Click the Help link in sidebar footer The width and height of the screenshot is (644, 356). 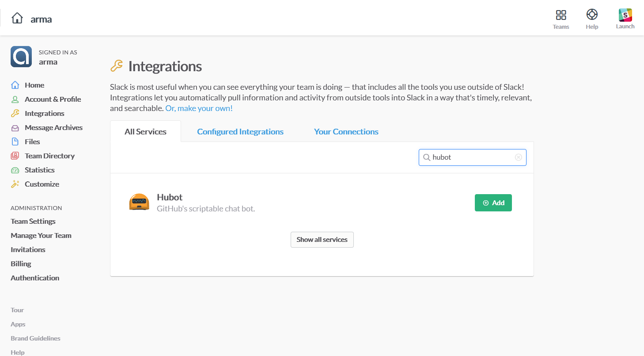click(x=18, y=352)
